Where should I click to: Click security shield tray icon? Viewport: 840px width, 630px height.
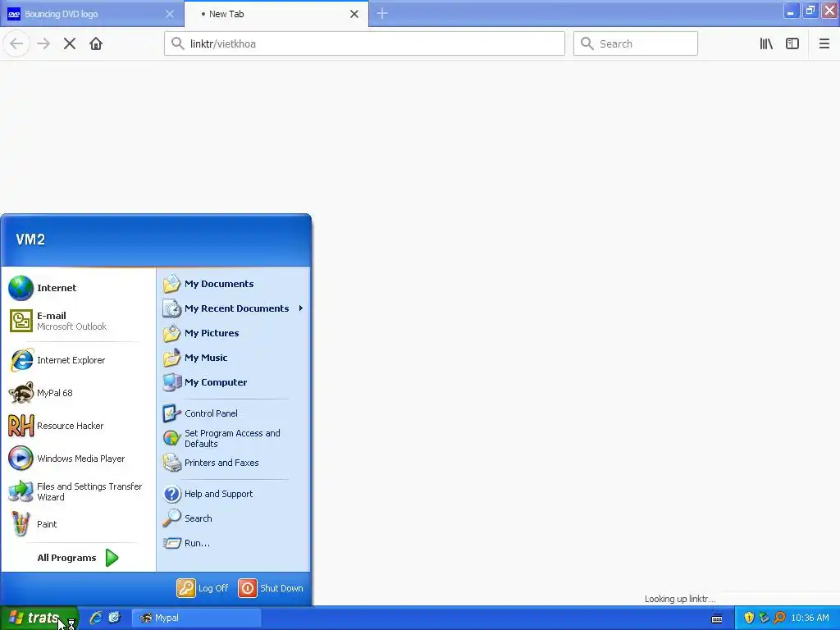tap(749, 618)
